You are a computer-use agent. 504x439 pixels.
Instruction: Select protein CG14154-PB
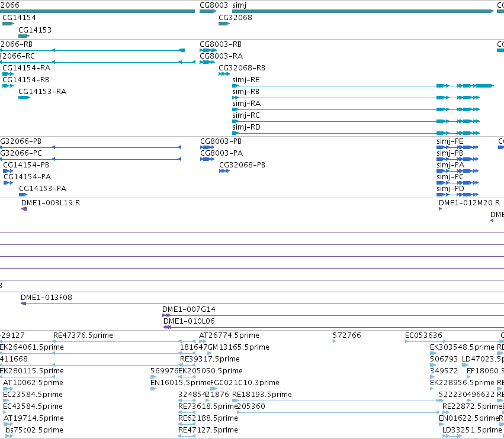(26, 165)
